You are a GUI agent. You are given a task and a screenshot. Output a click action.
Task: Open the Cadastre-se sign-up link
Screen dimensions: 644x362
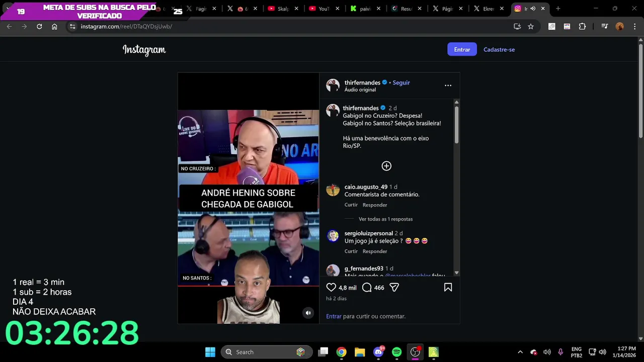499,49
